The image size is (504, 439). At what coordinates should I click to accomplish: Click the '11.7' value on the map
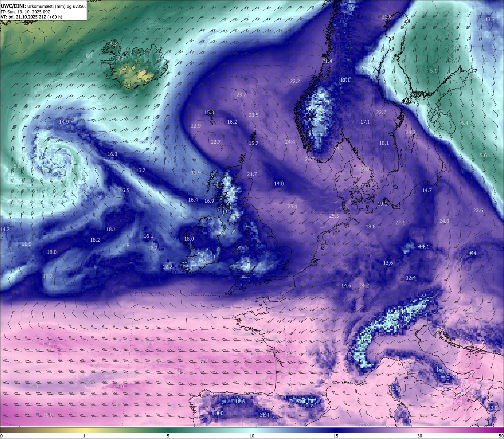[48, 276]
